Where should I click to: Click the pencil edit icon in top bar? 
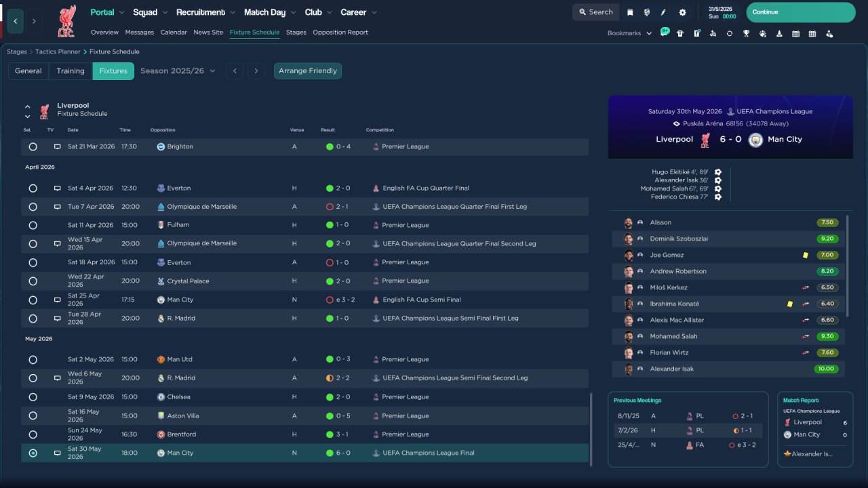tap(664, 12)
